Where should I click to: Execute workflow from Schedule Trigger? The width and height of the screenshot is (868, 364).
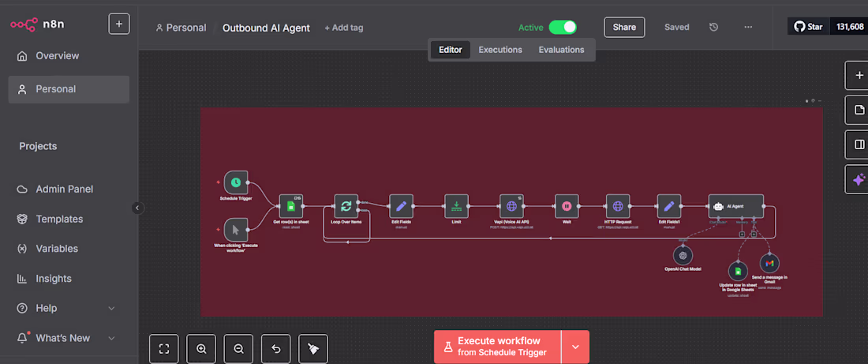[497, 347]
